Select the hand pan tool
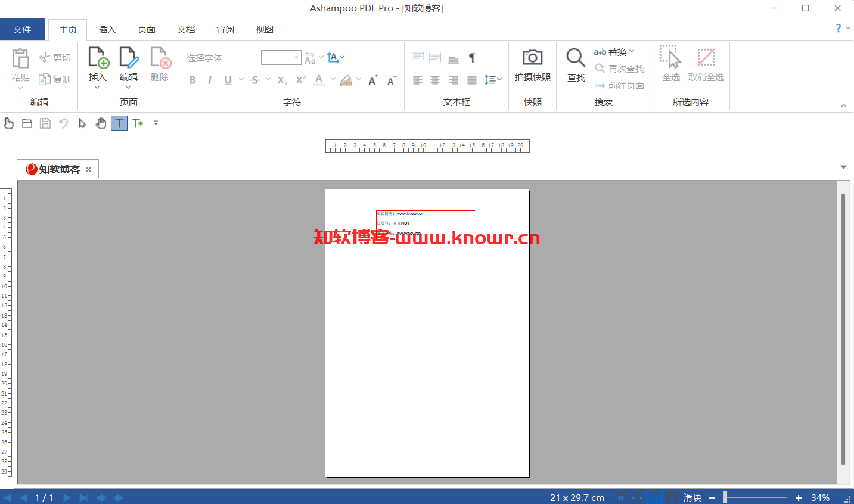 pos(101,123)
